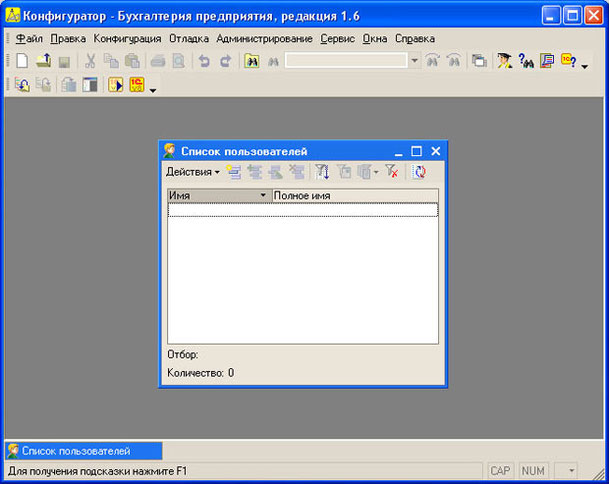Click the highlighted Find binoculars icon
609x484 pixels.
click(252, 61)
